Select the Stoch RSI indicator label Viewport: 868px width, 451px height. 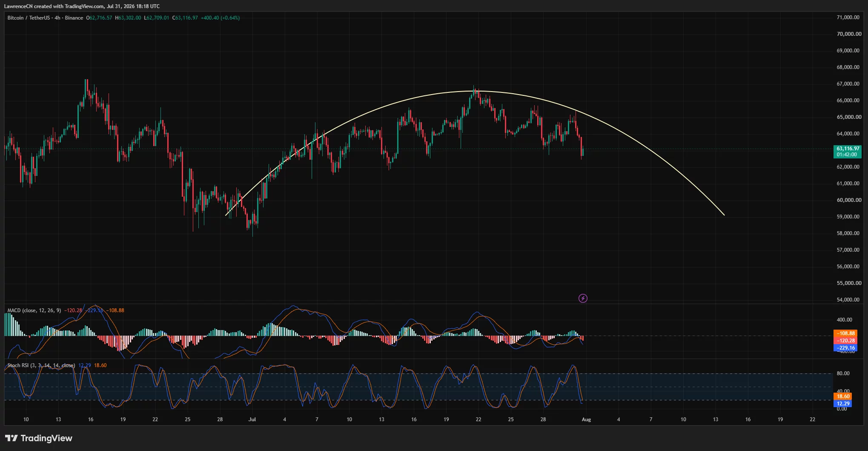pyautogui.click(x=41, y=365)
